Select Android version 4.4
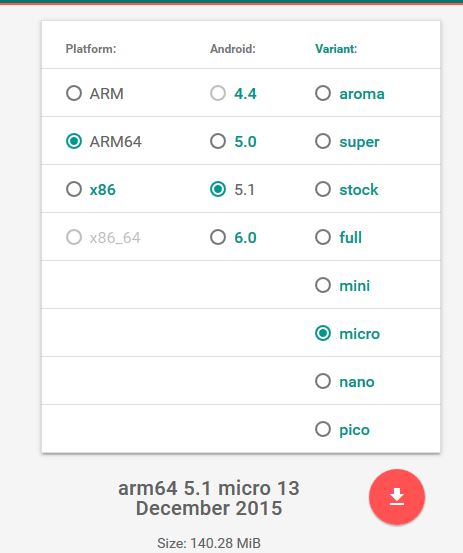The height and width of the screenshot is (553, 463). pyautogui.click(x=218, y=93)
